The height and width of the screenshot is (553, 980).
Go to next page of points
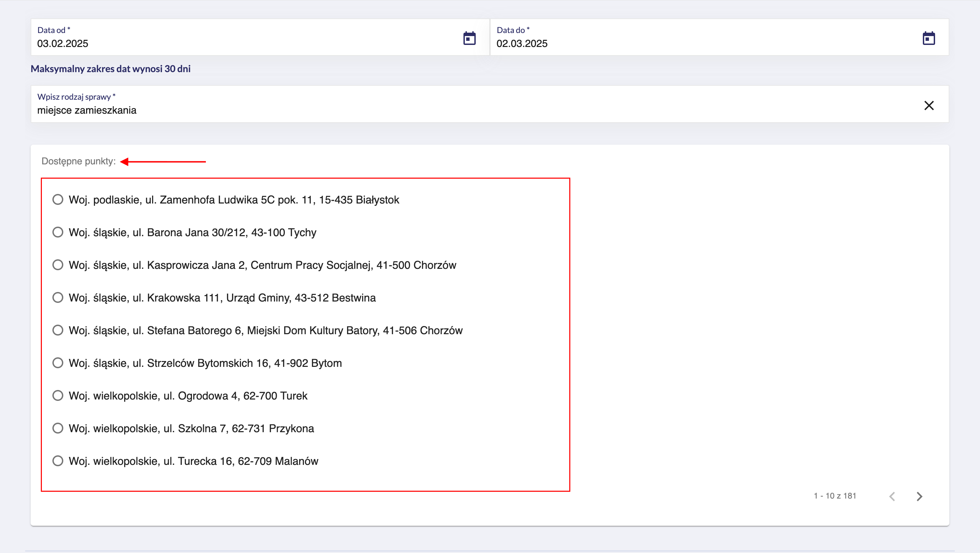(x=919, y=496)
